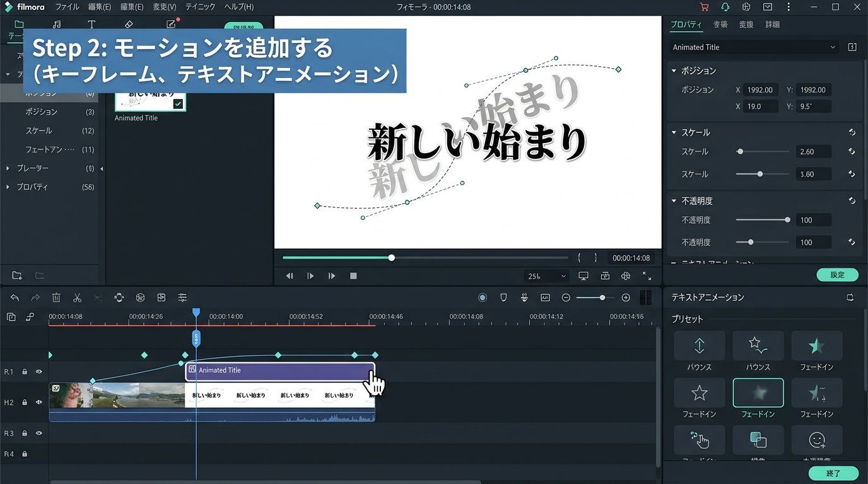Click the timeline zoom slider
This screenshot has width=868, height=484.
click(595, 297)
